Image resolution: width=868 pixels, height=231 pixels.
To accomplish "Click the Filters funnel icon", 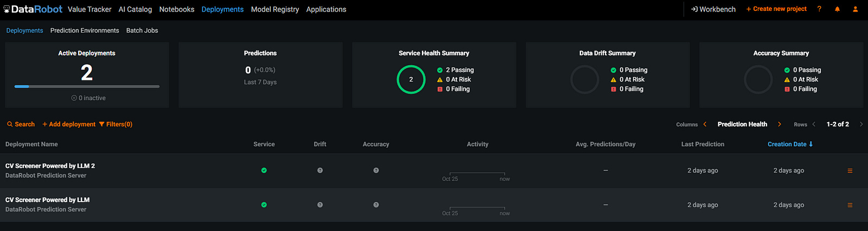I will (101, 124).
